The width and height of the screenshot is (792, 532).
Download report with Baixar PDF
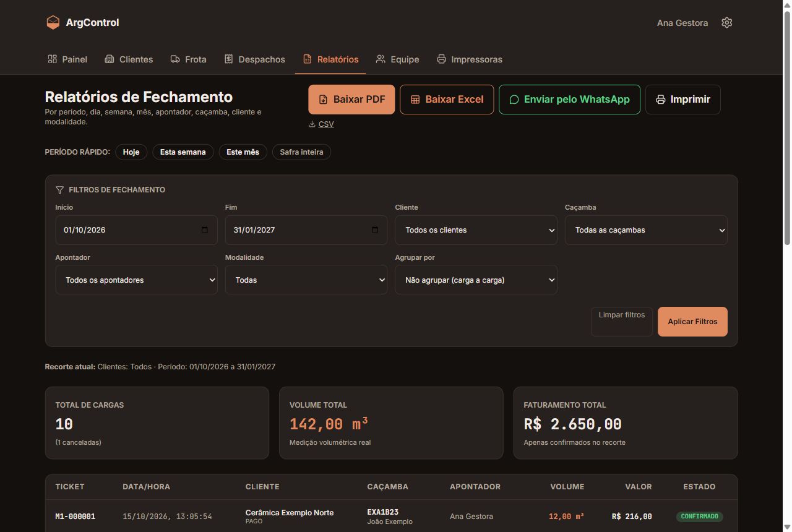[351, 100]
